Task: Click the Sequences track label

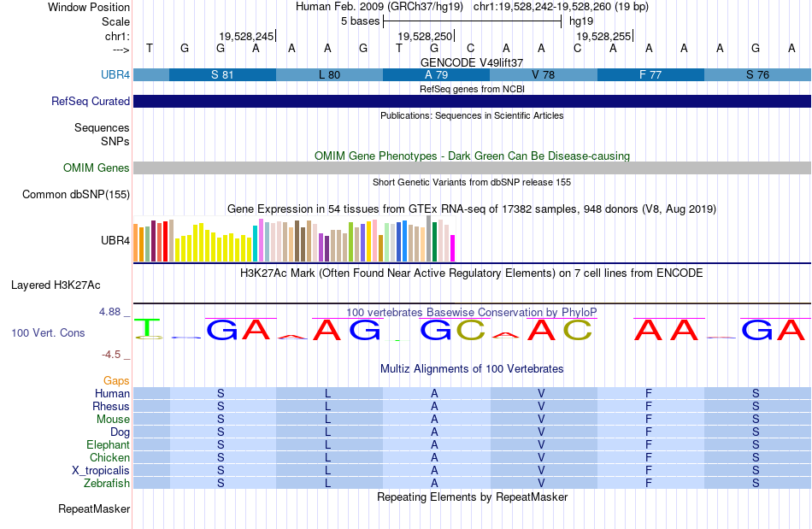Action: point(102,128)
